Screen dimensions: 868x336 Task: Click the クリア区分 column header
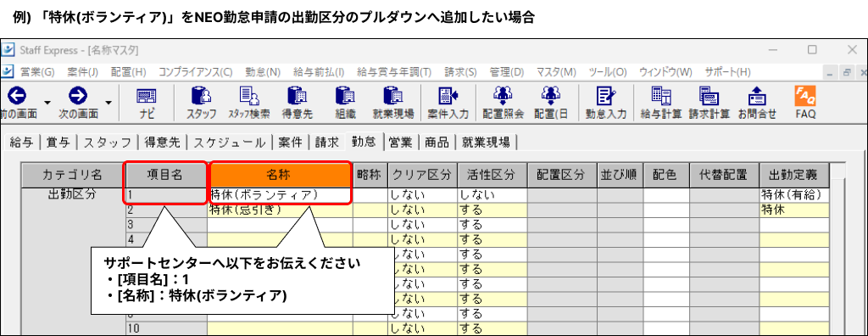click(422, 175)
